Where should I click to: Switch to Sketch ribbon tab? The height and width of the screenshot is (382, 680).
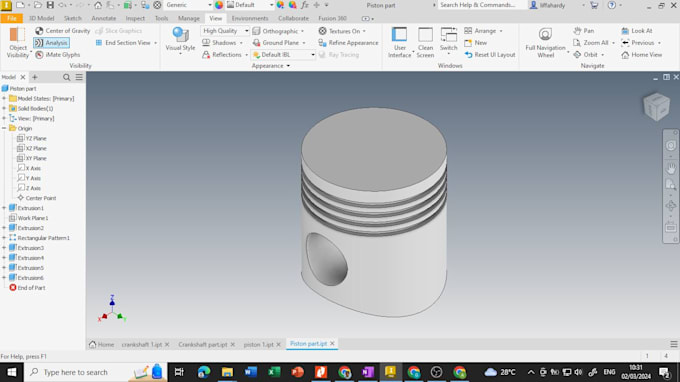click(x=72, y=19)
